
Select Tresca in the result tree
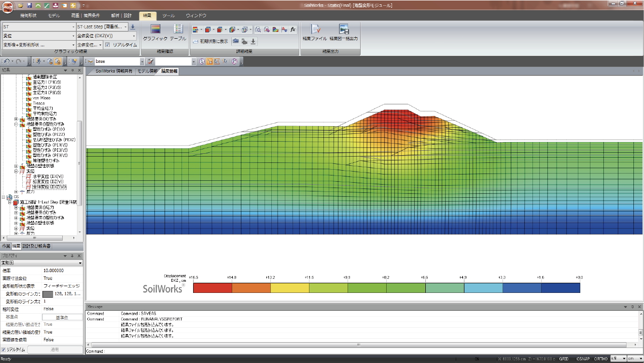39,103
